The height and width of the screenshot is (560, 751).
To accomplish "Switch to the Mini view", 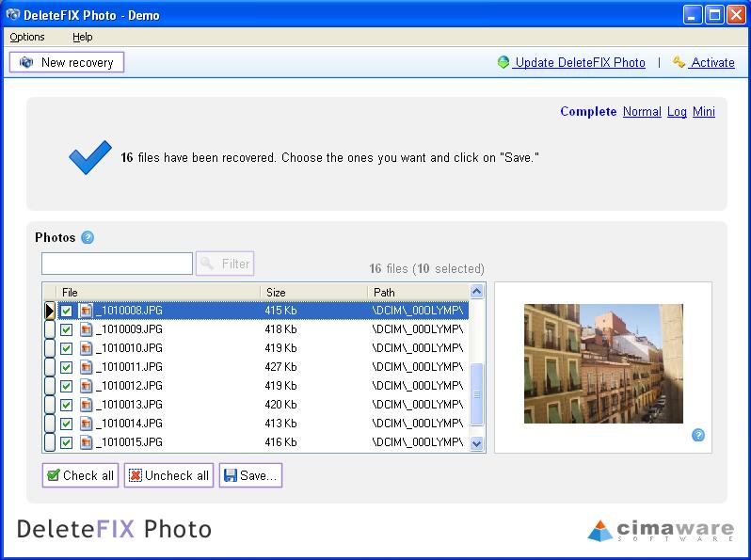I will click(x=704, y=112).
